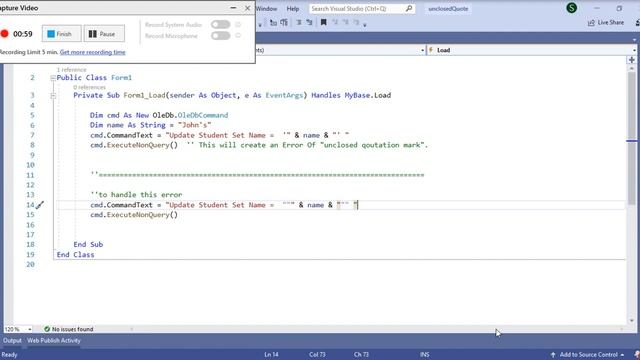640x360 pixels.
Task: Open the class events dropdown arrow
Action: click(422, 50)
